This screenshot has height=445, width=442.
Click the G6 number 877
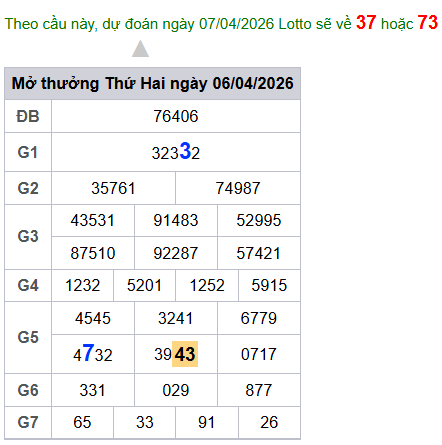259,390
